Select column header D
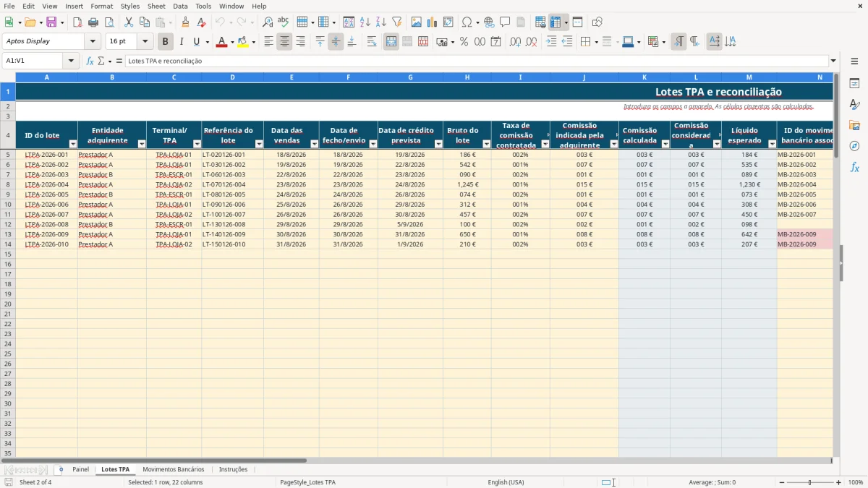 [x=232, y=77]
